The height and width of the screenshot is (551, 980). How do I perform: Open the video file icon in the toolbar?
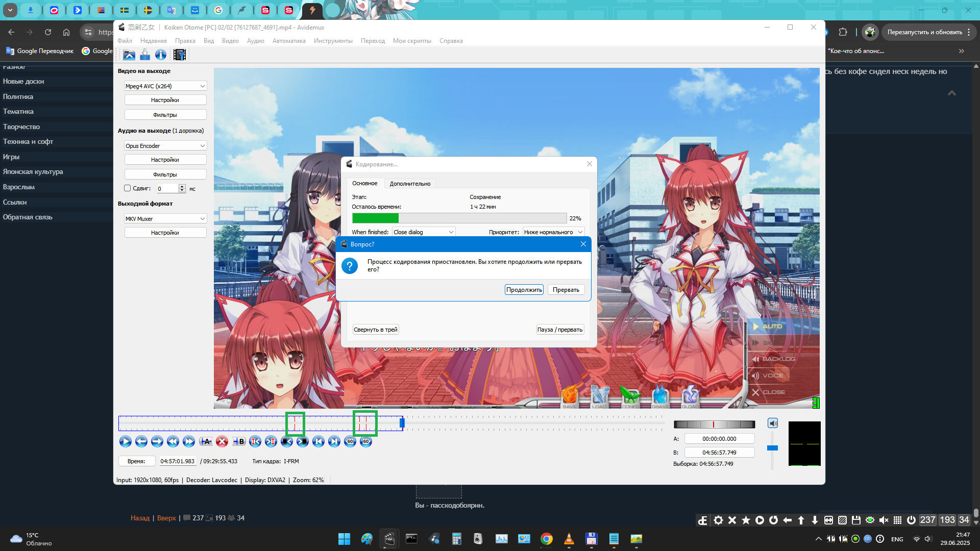click(129, 55)
